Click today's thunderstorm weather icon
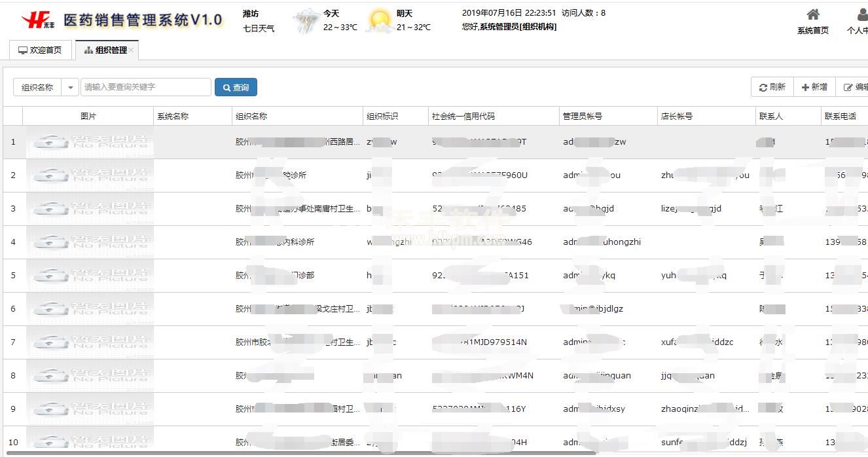 (x=306, y=21)
